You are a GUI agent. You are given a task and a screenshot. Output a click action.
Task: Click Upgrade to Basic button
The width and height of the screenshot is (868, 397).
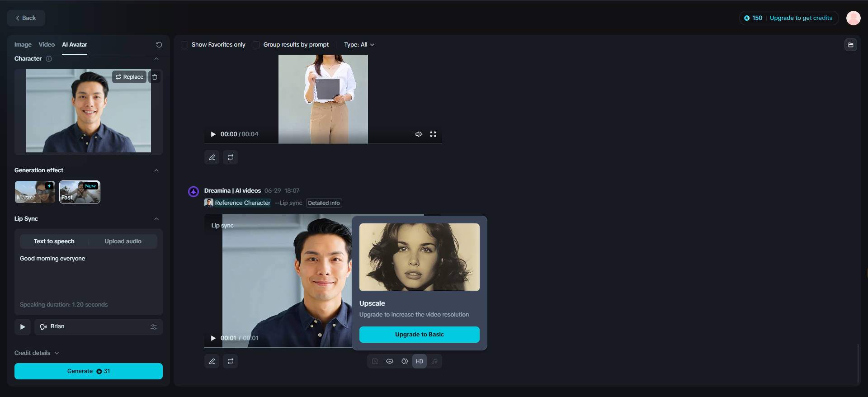point(420,335)
